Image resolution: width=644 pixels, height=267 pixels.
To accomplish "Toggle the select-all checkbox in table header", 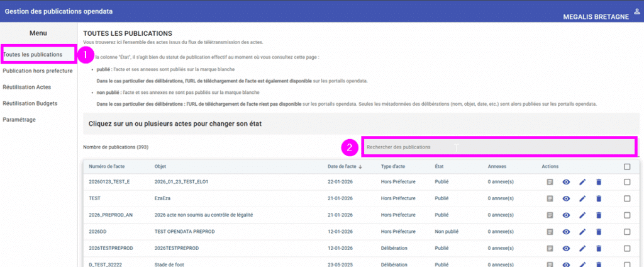I will tap(626, 167).
